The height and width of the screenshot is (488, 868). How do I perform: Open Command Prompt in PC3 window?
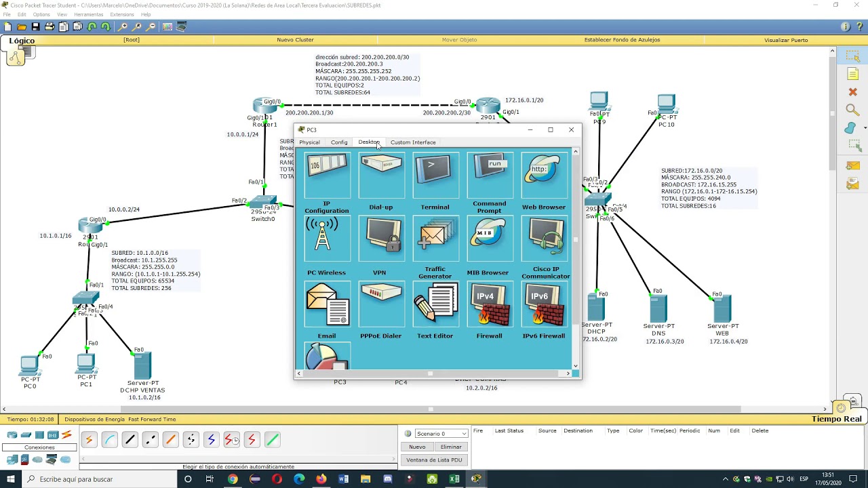tap(490, 175)
